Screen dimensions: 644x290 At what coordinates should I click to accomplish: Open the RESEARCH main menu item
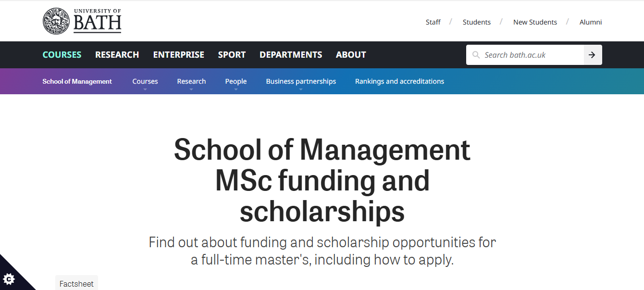117,55
